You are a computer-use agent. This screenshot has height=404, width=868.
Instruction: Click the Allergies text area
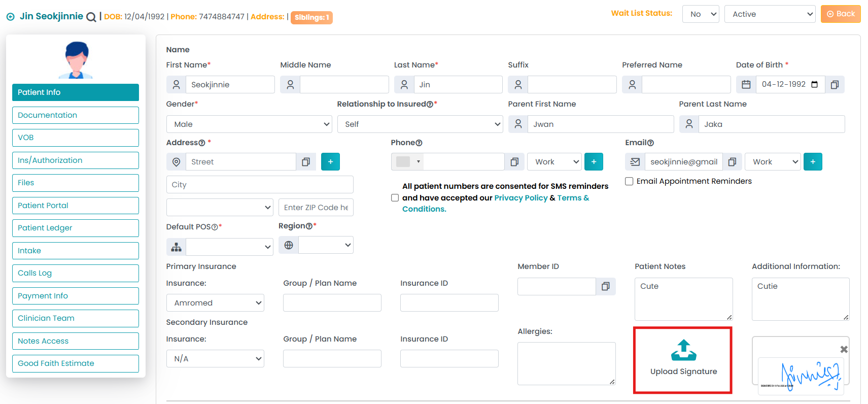click(x=566, y=363)
